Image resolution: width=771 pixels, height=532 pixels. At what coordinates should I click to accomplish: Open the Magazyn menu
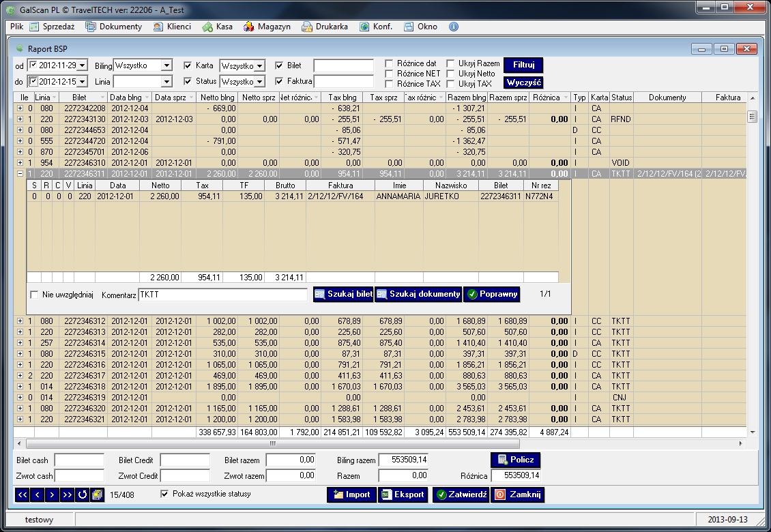pyautogui.click(x=267, y=27)
